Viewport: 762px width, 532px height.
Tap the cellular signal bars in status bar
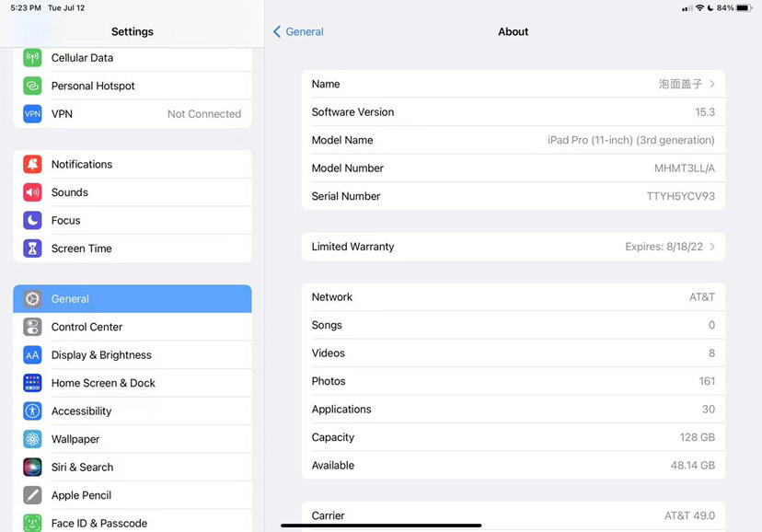(x=687, y=8)
